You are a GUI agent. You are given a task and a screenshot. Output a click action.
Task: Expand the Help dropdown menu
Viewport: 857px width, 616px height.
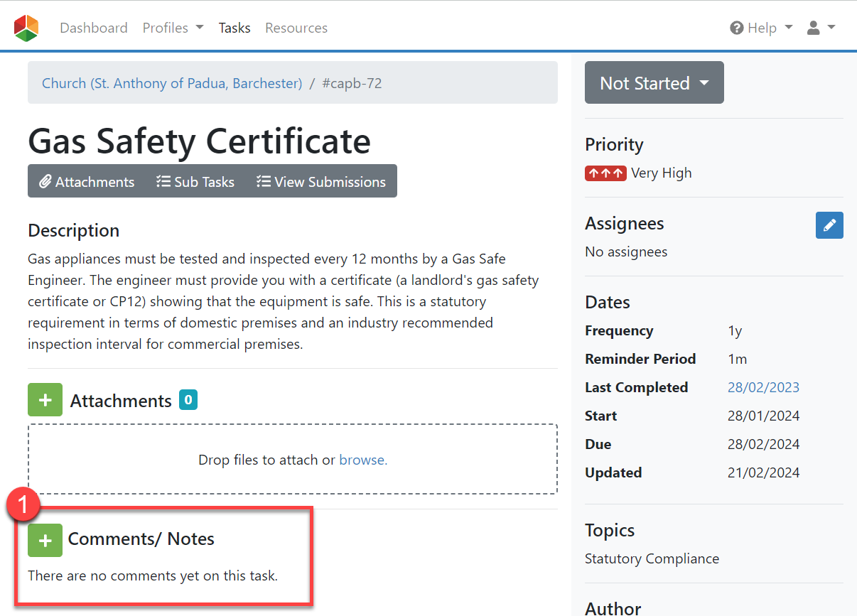coord(761,28)
